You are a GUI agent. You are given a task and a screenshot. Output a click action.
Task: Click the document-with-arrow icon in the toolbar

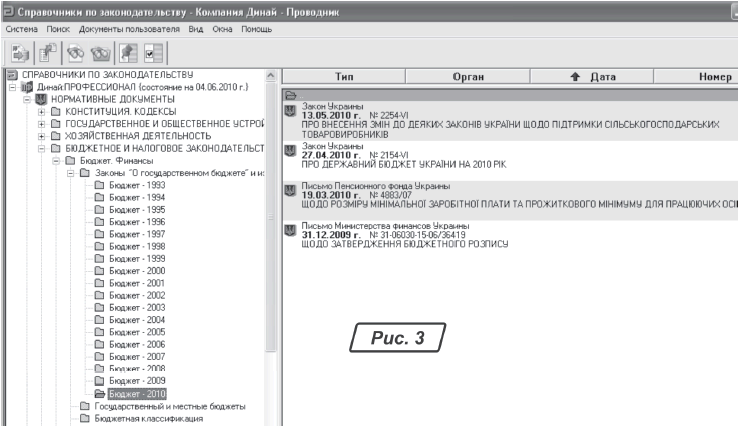click(x=20, y=53)
